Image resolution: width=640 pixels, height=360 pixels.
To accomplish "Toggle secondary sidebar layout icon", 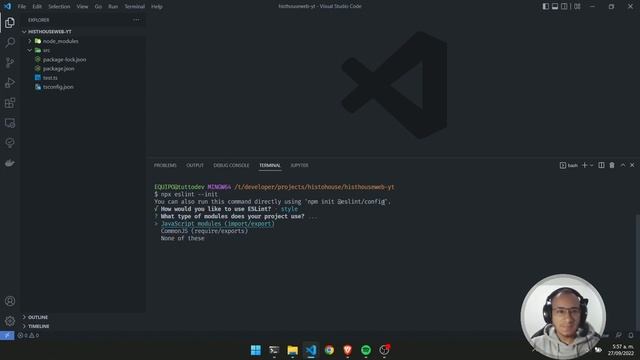I will pos(564,7).
